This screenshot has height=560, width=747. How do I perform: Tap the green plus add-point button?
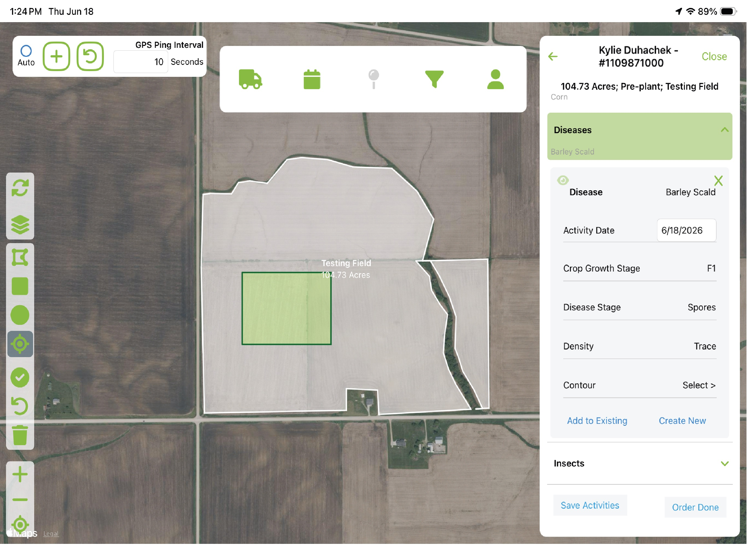coord(56,56)
